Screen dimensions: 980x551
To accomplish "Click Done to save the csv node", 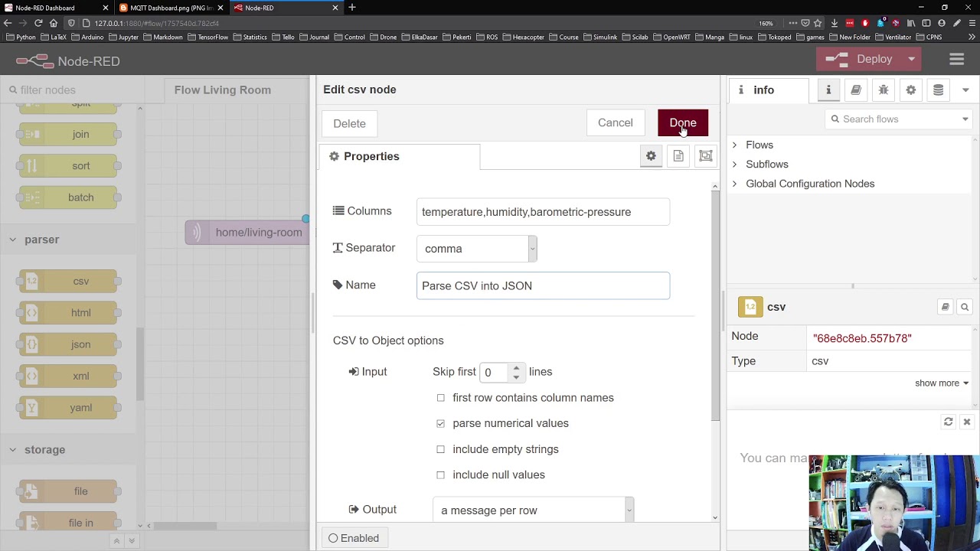I will [x=683, y=122].
